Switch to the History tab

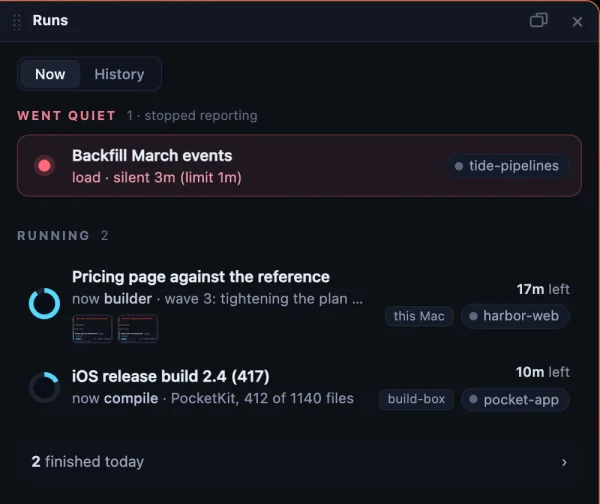(x=119, y=74)
